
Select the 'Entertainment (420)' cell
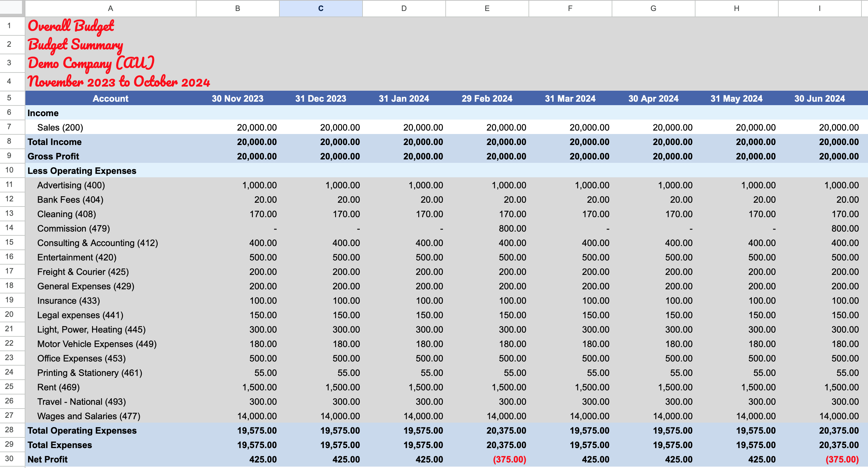(110, 257)
